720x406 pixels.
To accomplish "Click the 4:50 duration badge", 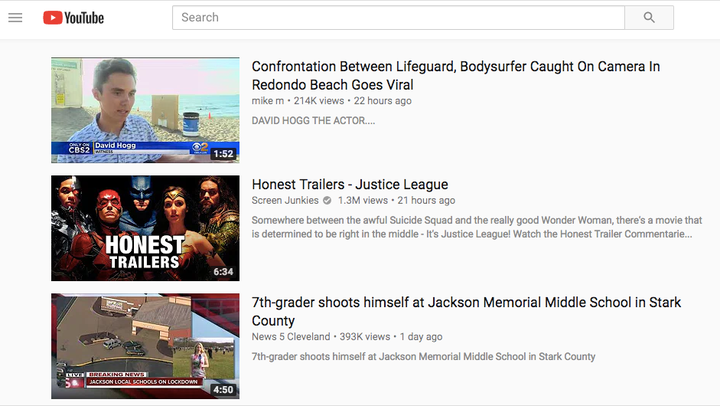I will (x=224, y=390).
